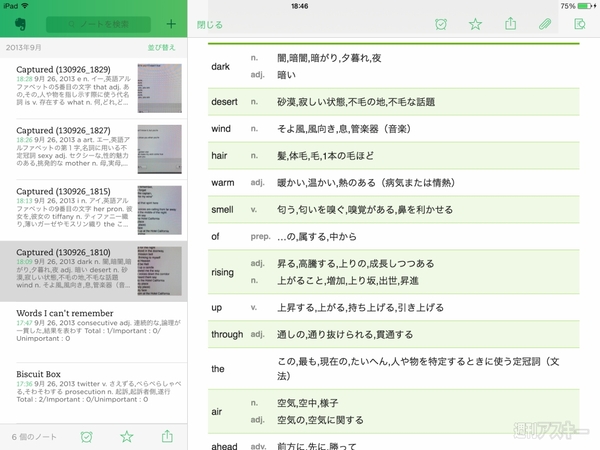The image size is (600, 450).
Task: Tap definition 髪,体毛,毛,1本の毛ほど
Action: [325, 156]
